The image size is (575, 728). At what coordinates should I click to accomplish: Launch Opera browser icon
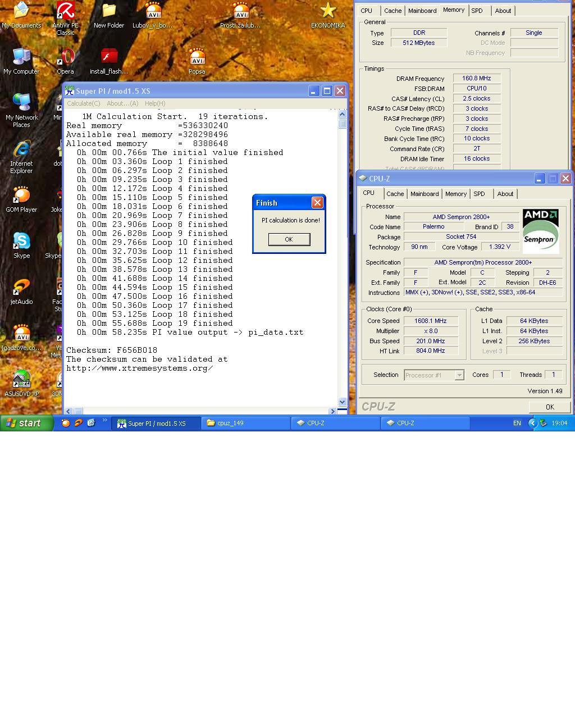[x=65, y=61]
